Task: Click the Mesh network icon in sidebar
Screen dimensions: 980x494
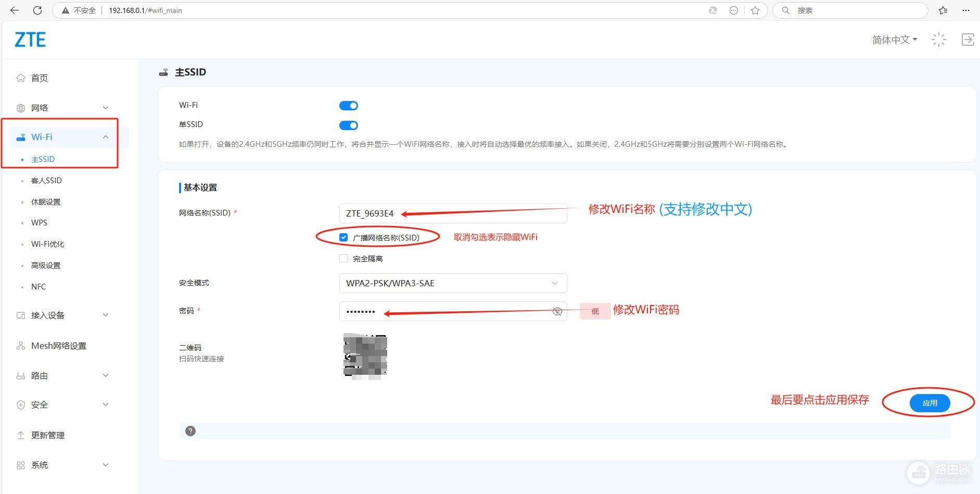Action: (21, 346)
